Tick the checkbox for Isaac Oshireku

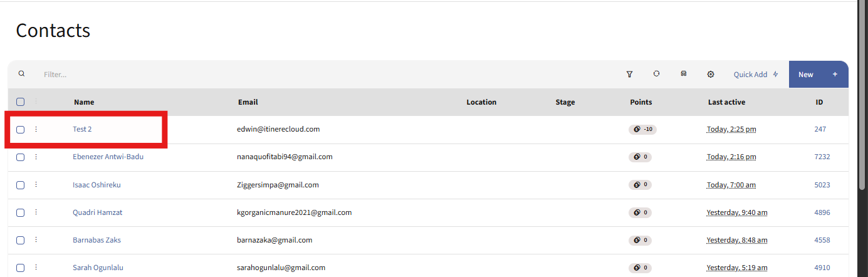pos(21,185)
